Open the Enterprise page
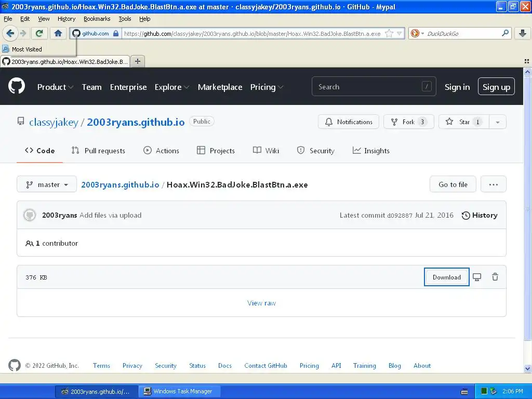532x399 pixels. click(x=128, y=87)
